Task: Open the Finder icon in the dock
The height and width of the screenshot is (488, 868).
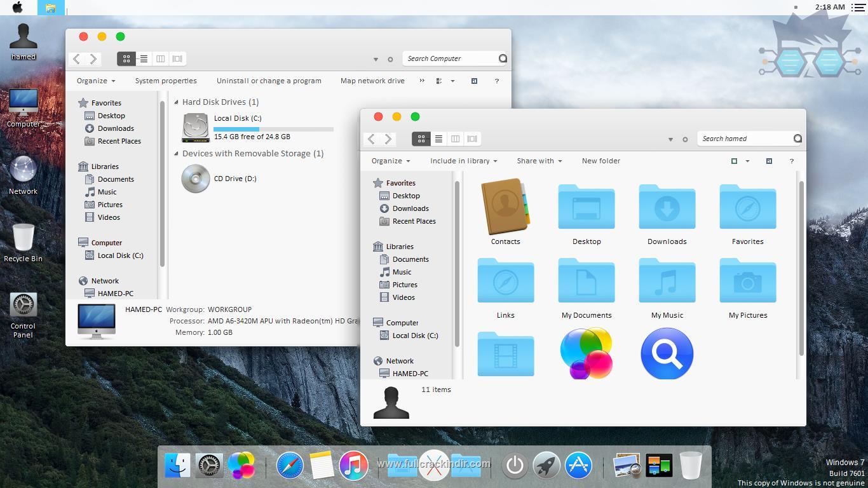Action: [177, 466]
